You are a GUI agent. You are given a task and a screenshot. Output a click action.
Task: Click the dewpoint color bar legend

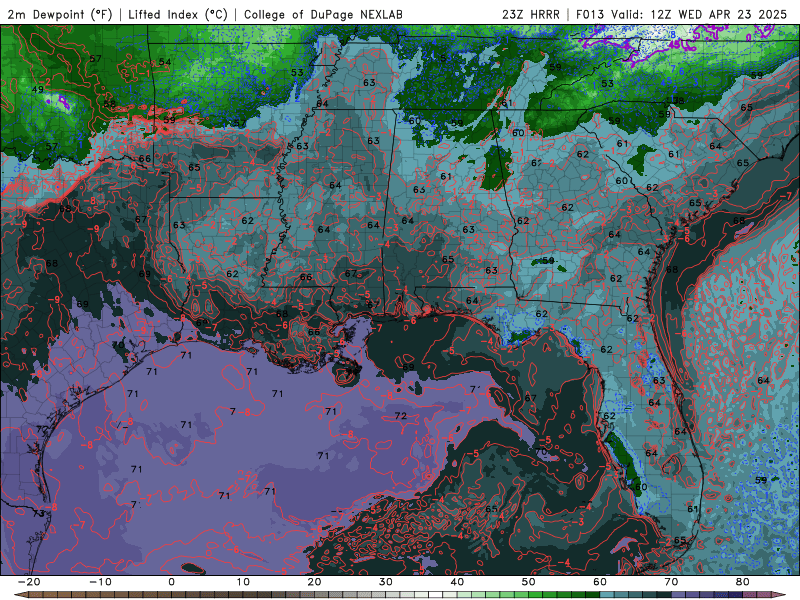[x=400, y=595]
